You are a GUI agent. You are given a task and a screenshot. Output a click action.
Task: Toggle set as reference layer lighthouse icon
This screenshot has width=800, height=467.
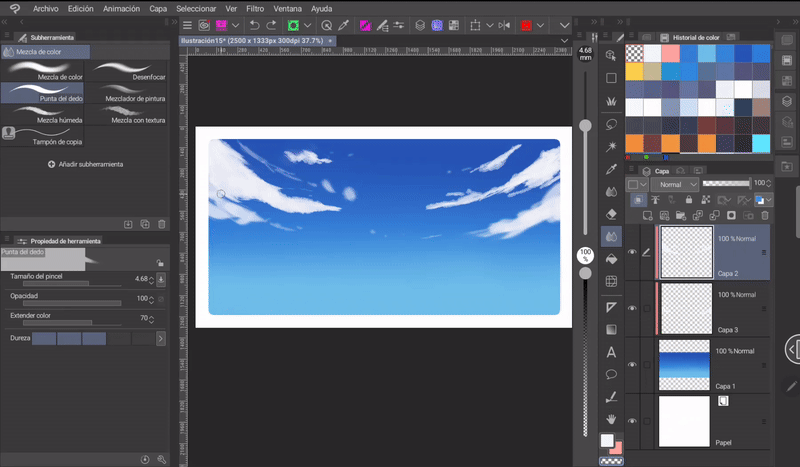click(x=655, y=200)
